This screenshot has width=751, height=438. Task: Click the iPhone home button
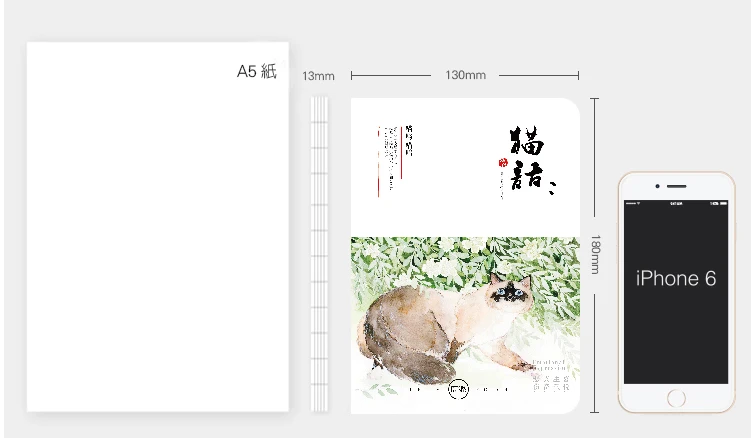pyautogui.click(x=676, y=398)
